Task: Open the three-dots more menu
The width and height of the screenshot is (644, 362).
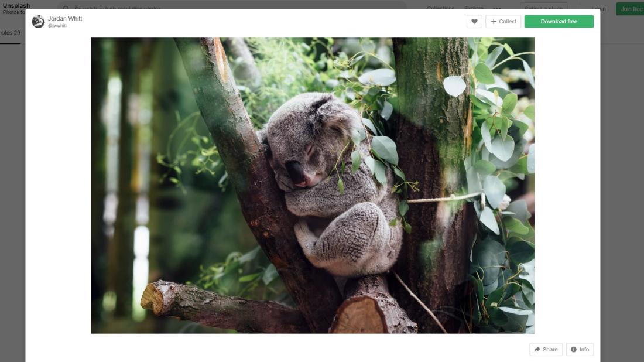Action: tap(496, 8)
